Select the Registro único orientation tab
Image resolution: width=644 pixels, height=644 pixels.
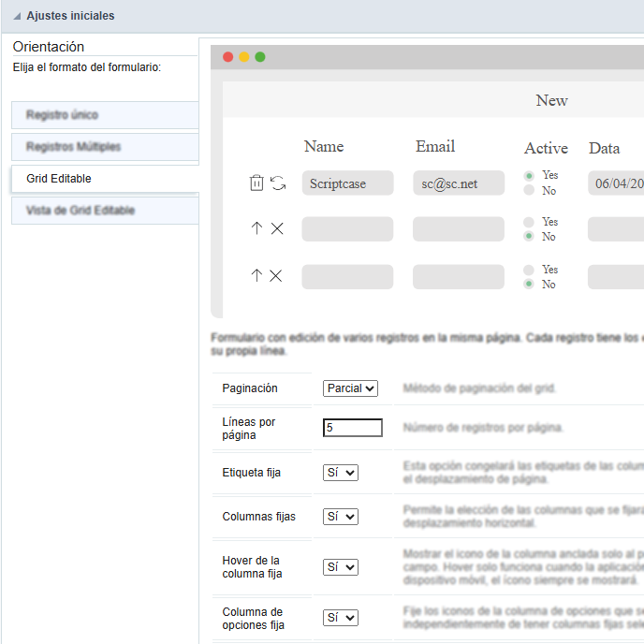[105, 115]
